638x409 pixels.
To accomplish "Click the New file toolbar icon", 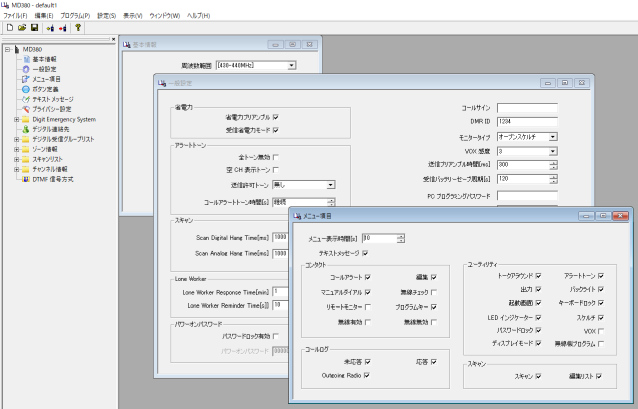I will [x=8, y=28].
